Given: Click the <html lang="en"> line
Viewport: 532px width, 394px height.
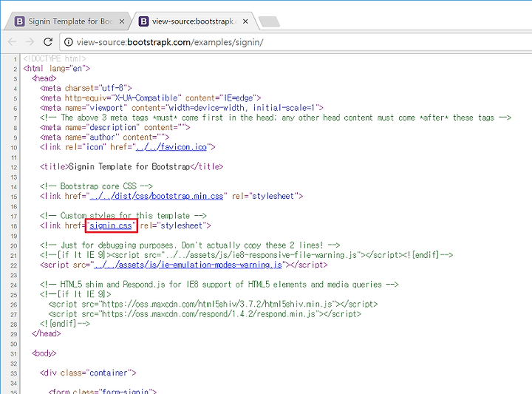Looking at the screenshot, I should 57,68.
